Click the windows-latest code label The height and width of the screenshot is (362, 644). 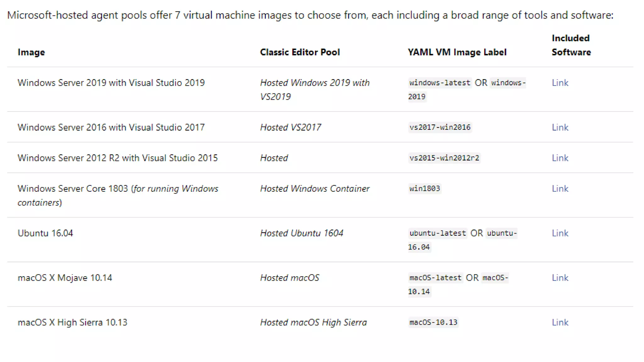point(440,83)
